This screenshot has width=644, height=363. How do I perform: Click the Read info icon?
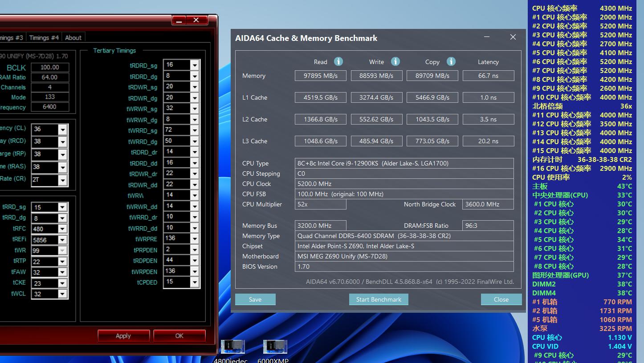tap(338, 61)
